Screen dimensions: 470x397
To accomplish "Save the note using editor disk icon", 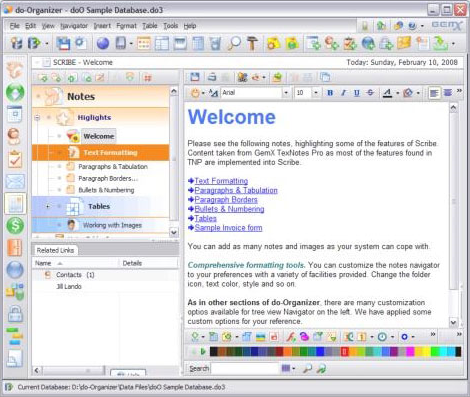I will tap(195, 77).
